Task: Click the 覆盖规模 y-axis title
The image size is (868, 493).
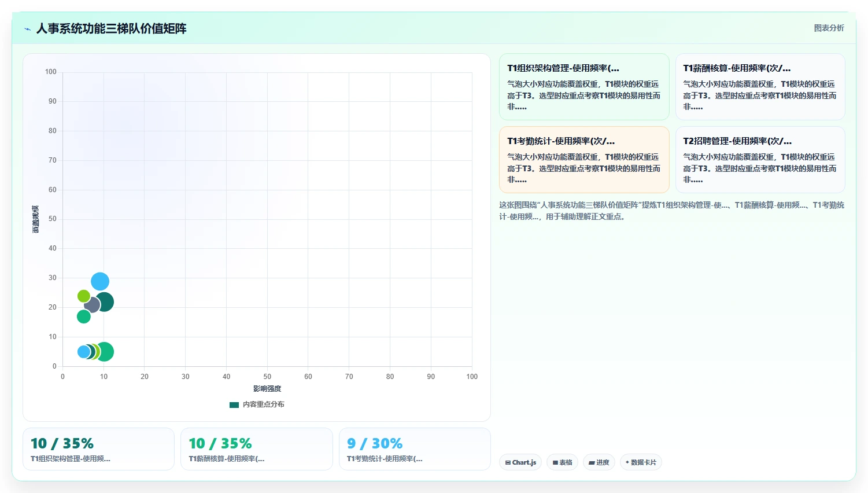Action: 36,219
